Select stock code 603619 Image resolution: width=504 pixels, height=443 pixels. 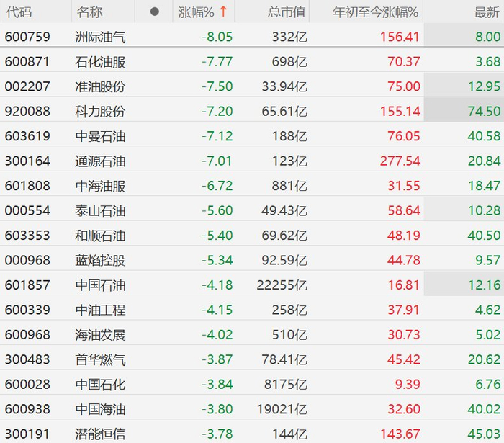click(27, 136)
